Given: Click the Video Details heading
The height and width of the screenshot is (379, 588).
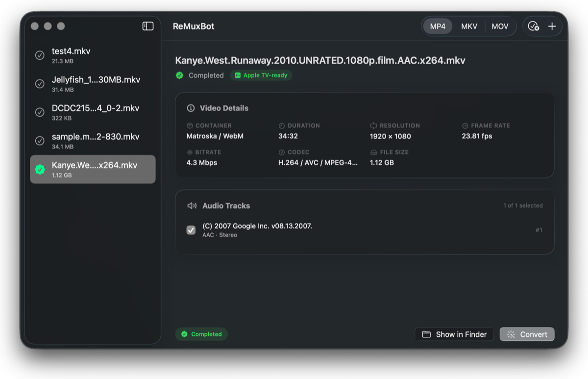Looking at the screenshot, I should pyautogui.click(x=224, y=108).
